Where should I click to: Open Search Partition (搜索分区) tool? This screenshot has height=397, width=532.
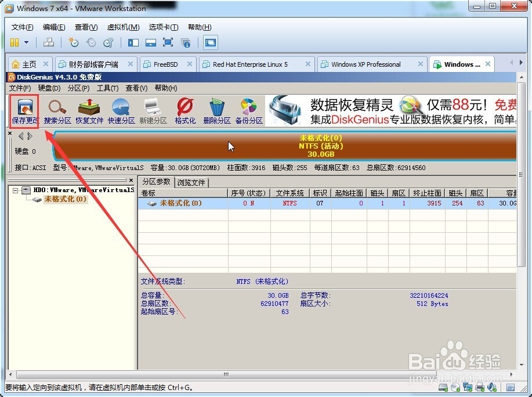pos(57,111)
